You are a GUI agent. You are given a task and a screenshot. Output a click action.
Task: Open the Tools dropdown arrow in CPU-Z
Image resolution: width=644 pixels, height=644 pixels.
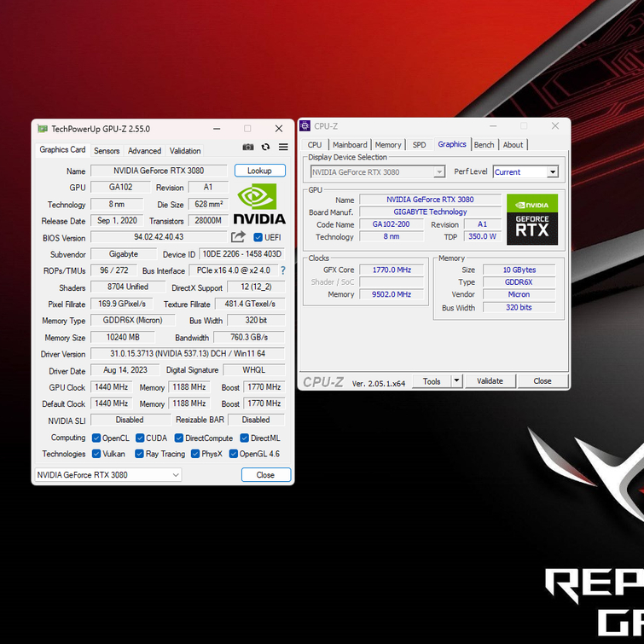456,381
